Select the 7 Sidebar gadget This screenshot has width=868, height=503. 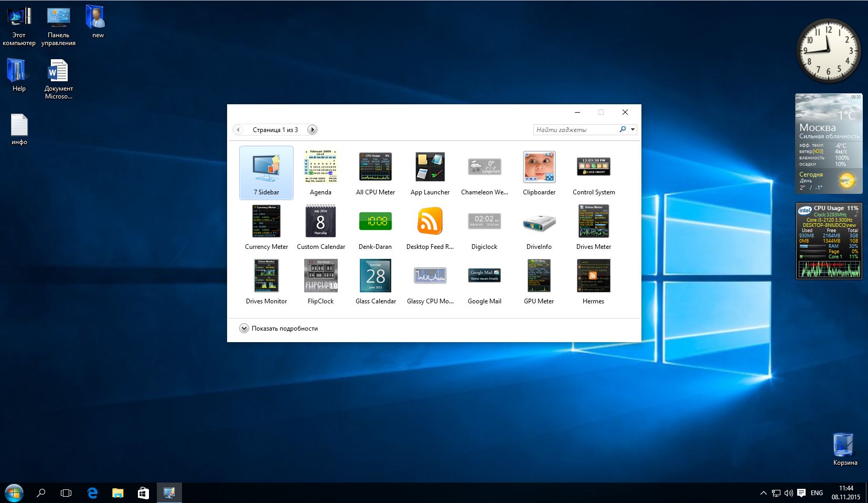(266, 172)
